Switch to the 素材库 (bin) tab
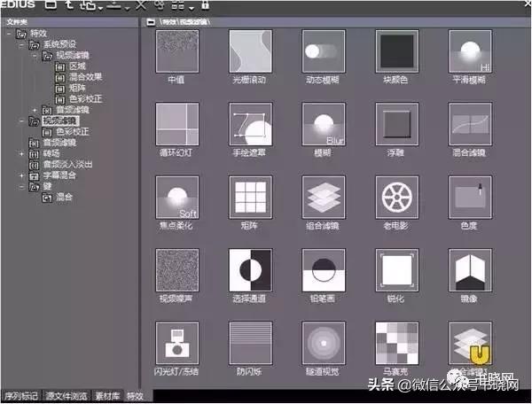Screen dimensions: 532x404 click(106, 396)
